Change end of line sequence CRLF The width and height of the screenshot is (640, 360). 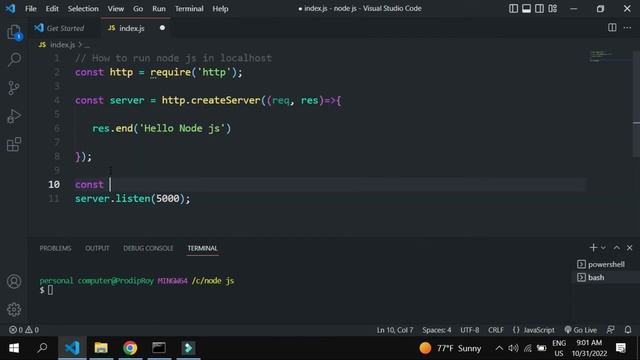pos(496,330)
